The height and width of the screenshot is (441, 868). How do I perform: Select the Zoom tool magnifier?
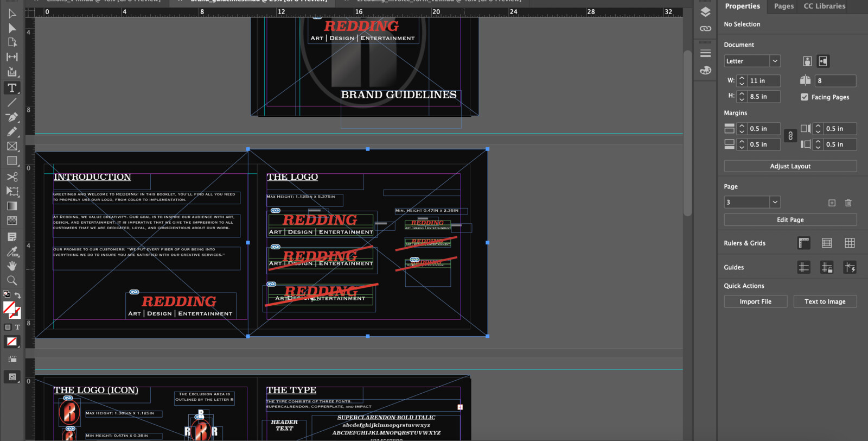[12, 280]
